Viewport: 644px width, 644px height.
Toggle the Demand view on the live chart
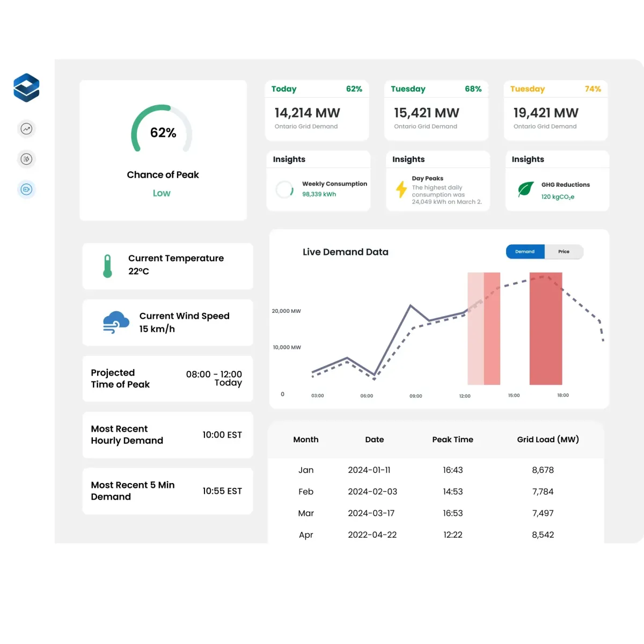coord(524,251)
